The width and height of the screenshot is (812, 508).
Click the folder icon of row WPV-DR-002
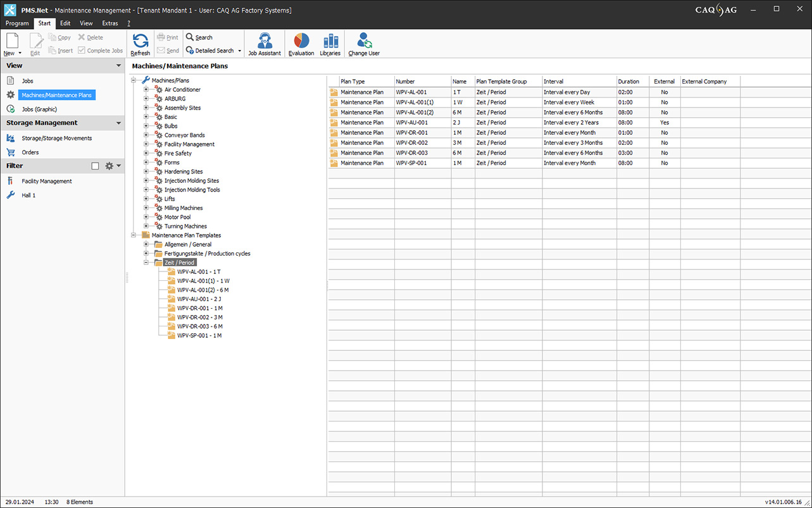click(334, 143)
